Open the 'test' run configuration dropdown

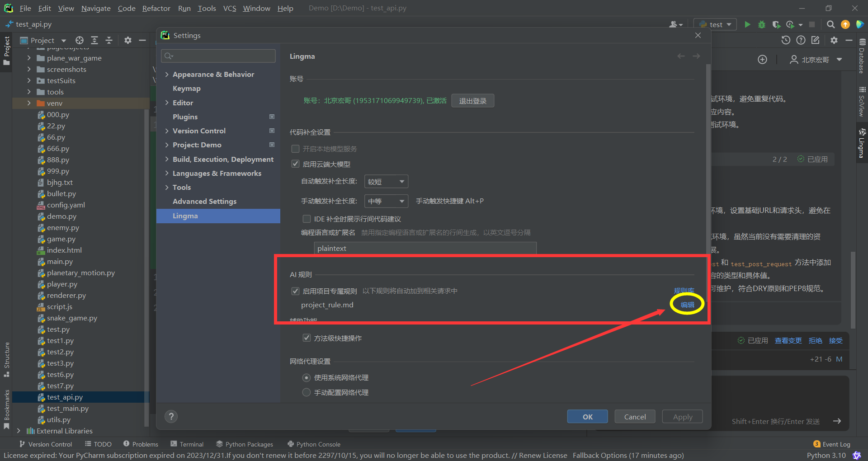(716, 24)
